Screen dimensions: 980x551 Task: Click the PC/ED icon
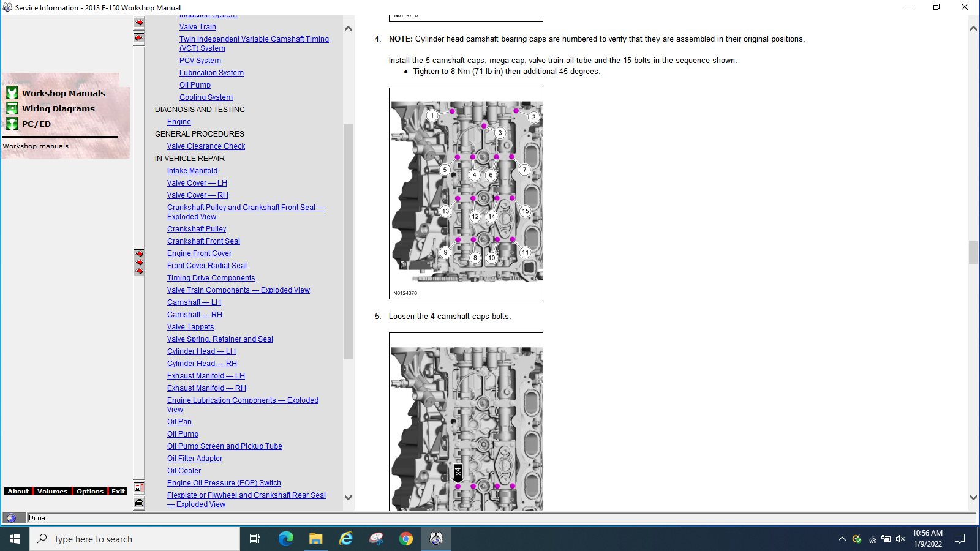(x=12, y=124)
